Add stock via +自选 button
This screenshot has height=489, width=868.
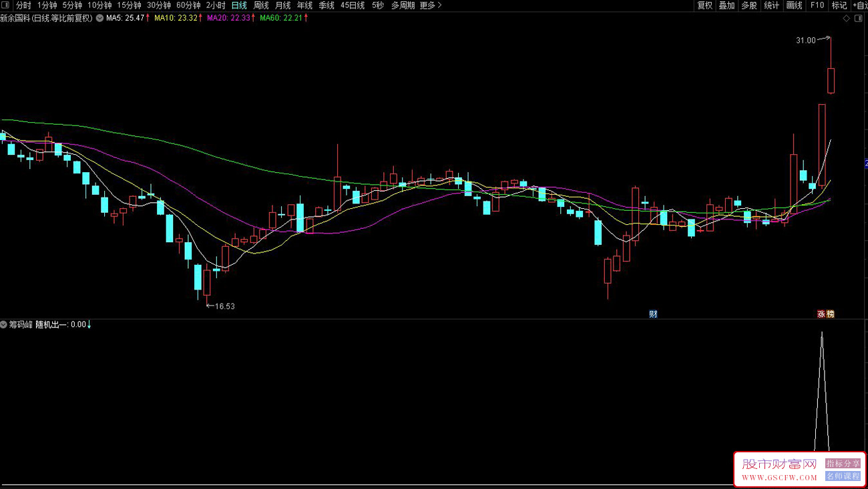(x=860, y=5)
